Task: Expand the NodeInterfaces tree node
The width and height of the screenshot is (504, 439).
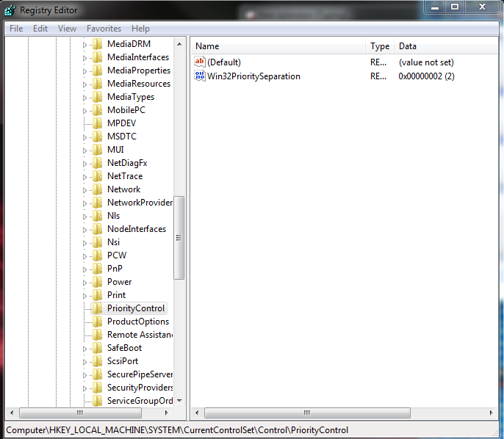Action: (x=84, y=230)
